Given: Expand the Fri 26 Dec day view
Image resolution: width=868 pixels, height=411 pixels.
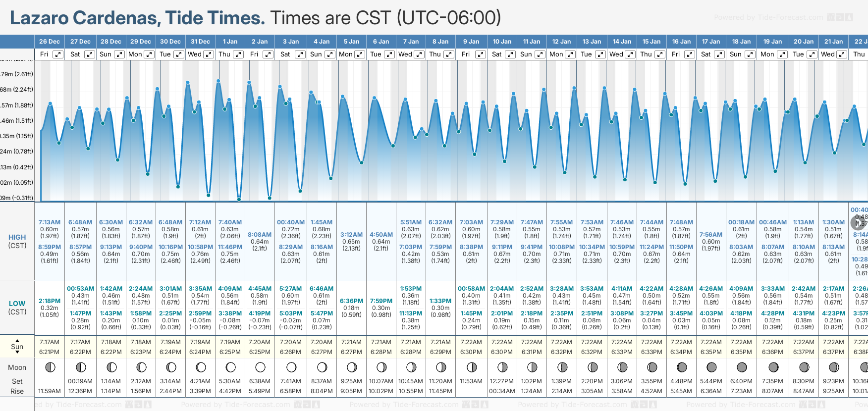Looking at the screenshot, I should click(x=58, y=54).
